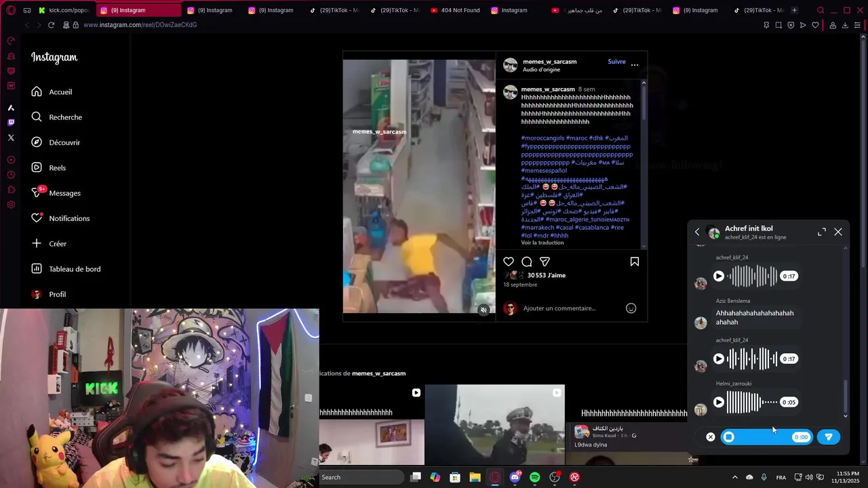Follow memes_w_sarcasm via Suivre
This screenshot has width=868, height=488.
point(616,62)
